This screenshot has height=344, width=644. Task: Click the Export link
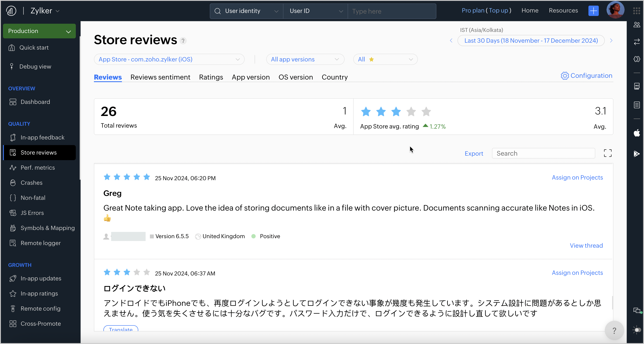tap(474, 153)
